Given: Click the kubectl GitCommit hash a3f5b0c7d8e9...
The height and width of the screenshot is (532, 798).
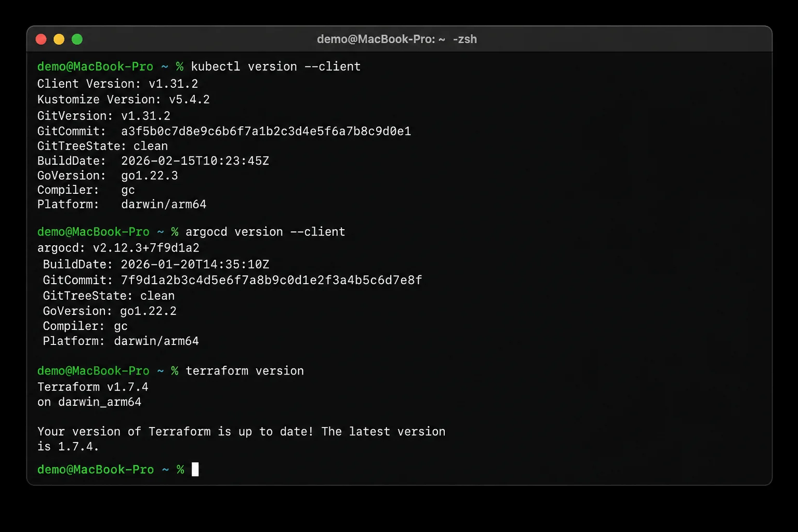Looking at the screenshot, I should pos(266,131).
